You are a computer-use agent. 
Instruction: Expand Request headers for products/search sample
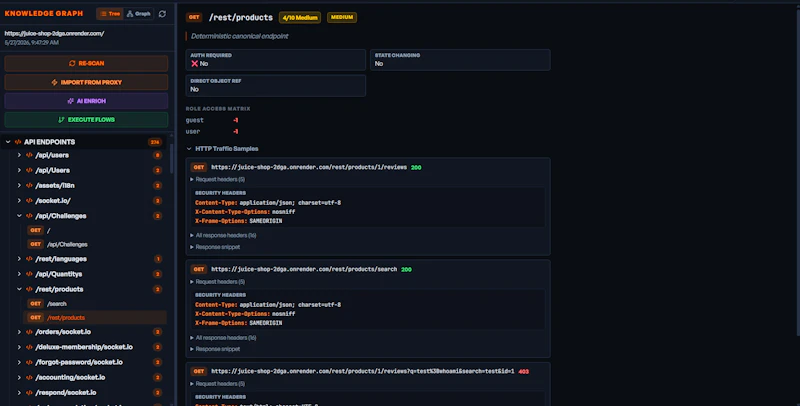[x=218, y=282]
